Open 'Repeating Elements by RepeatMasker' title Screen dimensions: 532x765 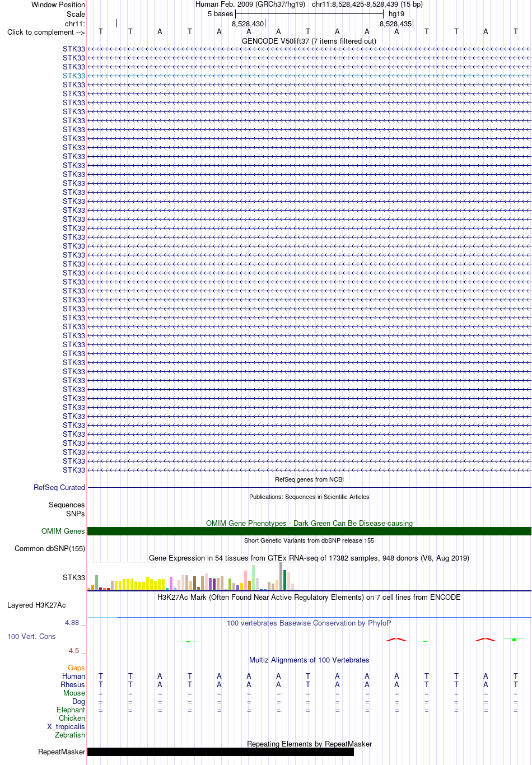[309, 744]
